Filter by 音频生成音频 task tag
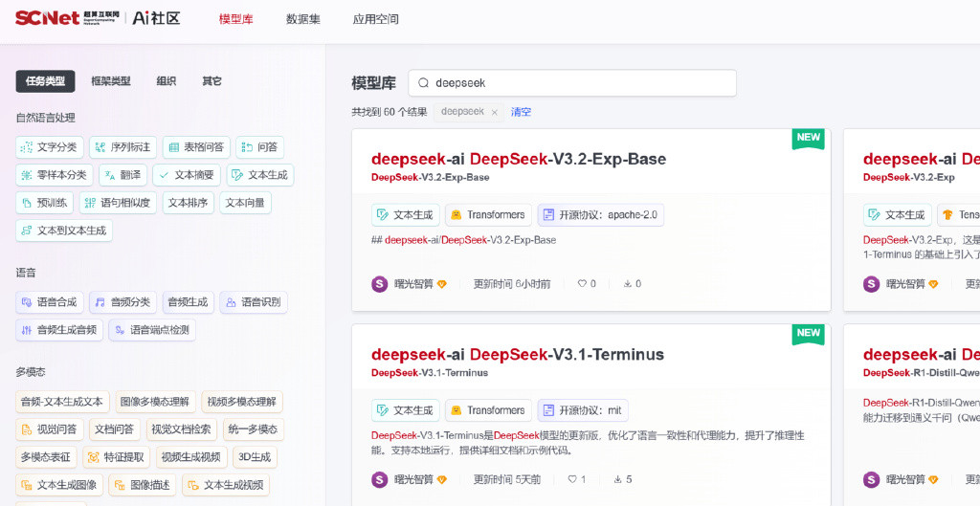This screenshot has height=506, width=980. coord(59,330)
